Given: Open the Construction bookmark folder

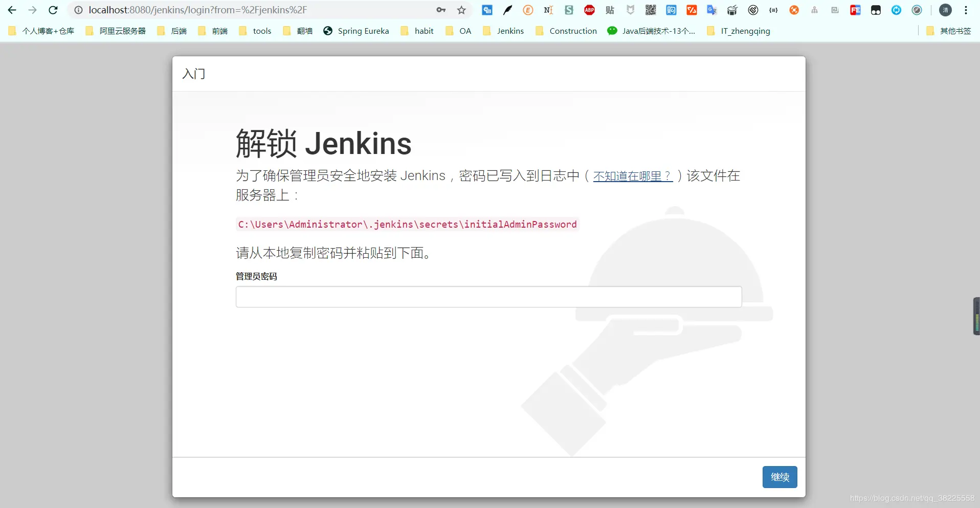Looking at the screenshot, I should pos(566,31).
